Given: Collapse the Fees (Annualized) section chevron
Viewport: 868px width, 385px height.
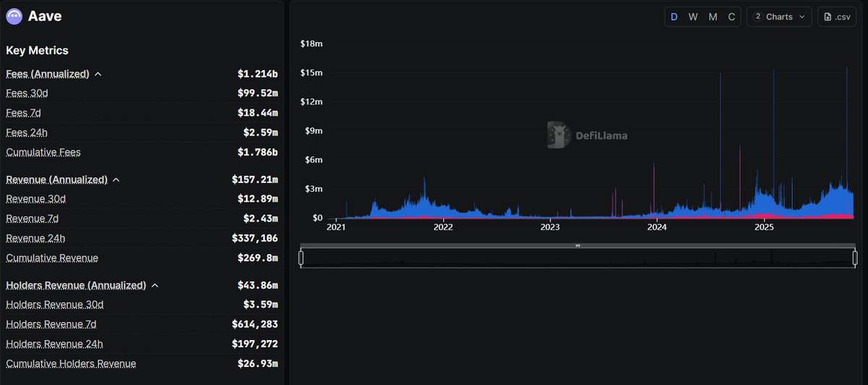Looking at the screenshot, I should pyautogui.click(x=98, y=74).
